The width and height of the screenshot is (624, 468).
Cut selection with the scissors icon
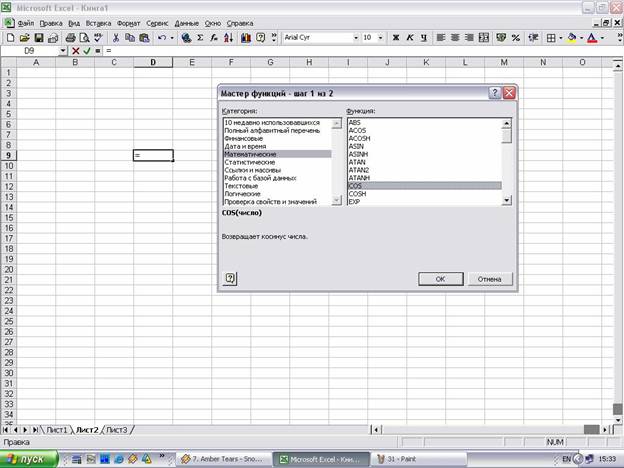click(x=116, y=38)
